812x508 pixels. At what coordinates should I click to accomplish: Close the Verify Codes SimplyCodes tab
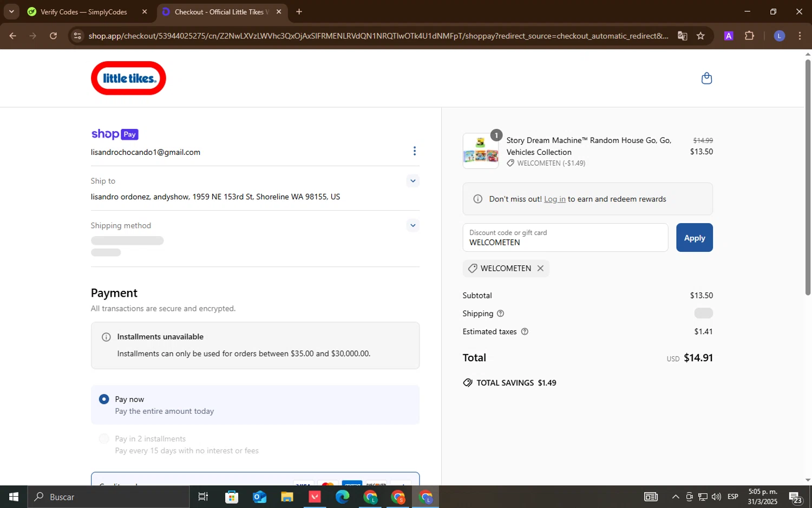[145, 11]
